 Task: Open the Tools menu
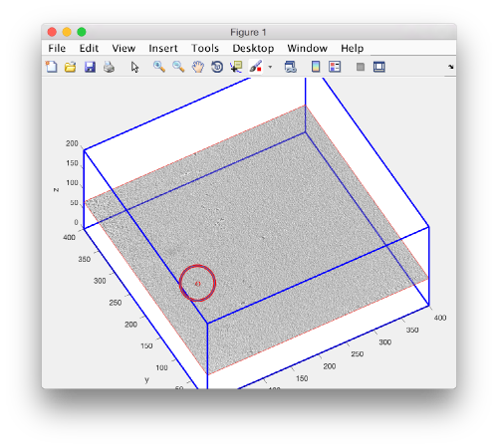pyautogui.click(x=205, y=49)
